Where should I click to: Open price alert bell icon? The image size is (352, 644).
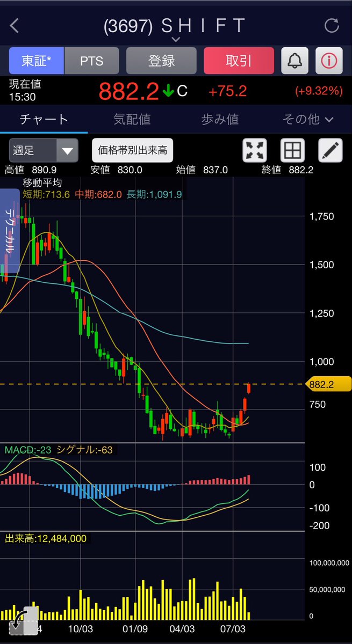click(x=294, y=61)
